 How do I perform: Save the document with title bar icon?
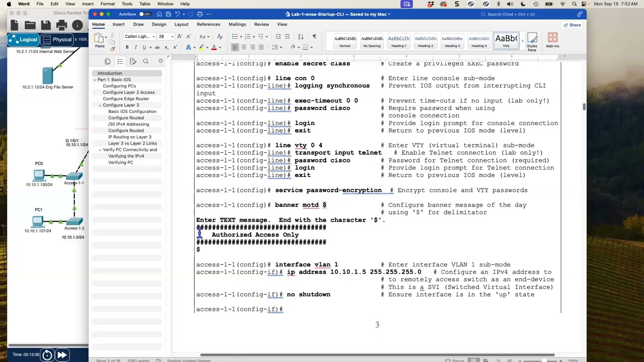[x=169, y=14]
